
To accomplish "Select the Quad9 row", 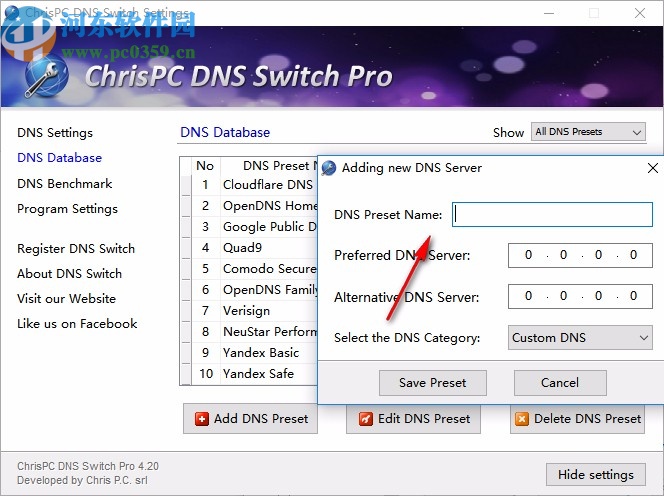I will (x=254, y=248).
